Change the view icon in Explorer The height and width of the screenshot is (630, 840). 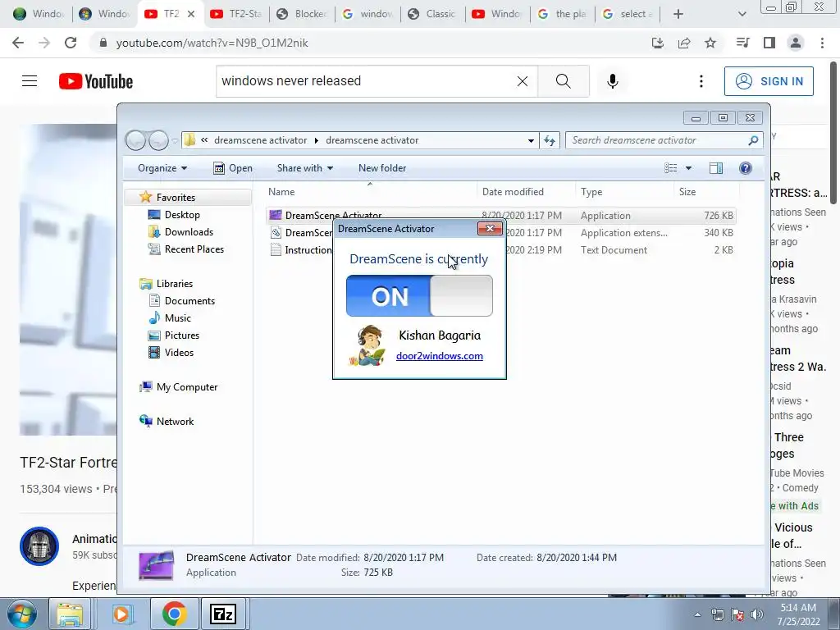tap(671, 168)
